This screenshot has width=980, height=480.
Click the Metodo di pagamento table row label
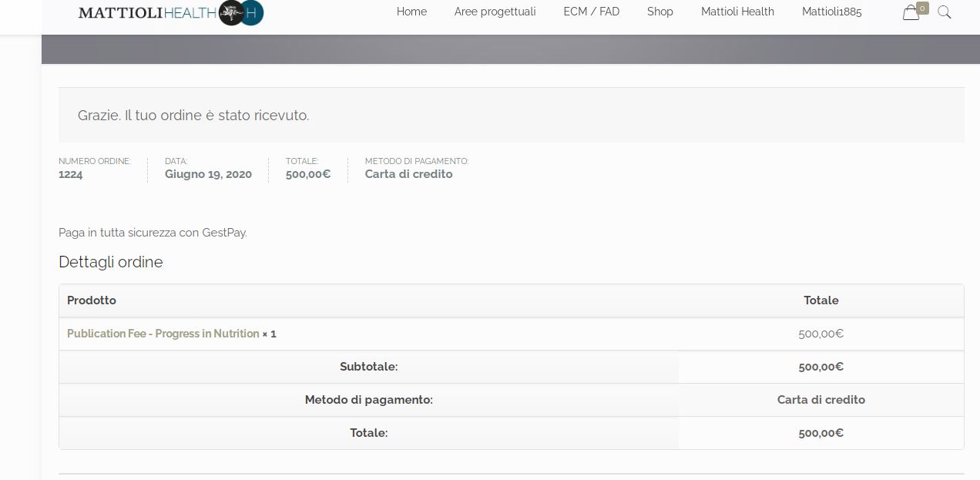click(x=368, y=400)
